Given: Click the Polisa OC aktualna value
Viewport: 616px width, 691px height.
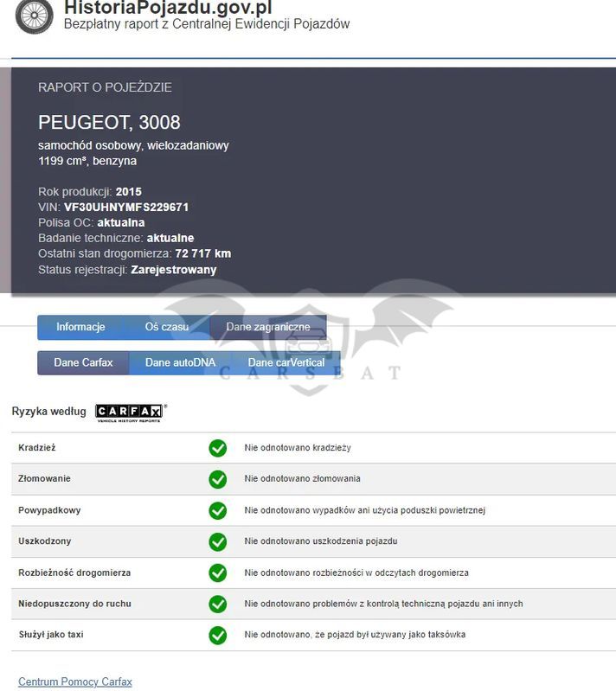Looking at the screenshot, I should (x=121, y=222).
